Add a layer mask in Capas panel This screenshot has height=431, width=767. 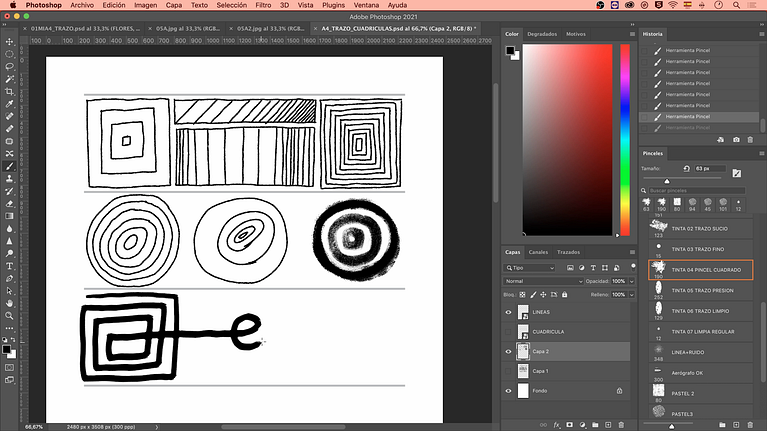coord(569,425)
